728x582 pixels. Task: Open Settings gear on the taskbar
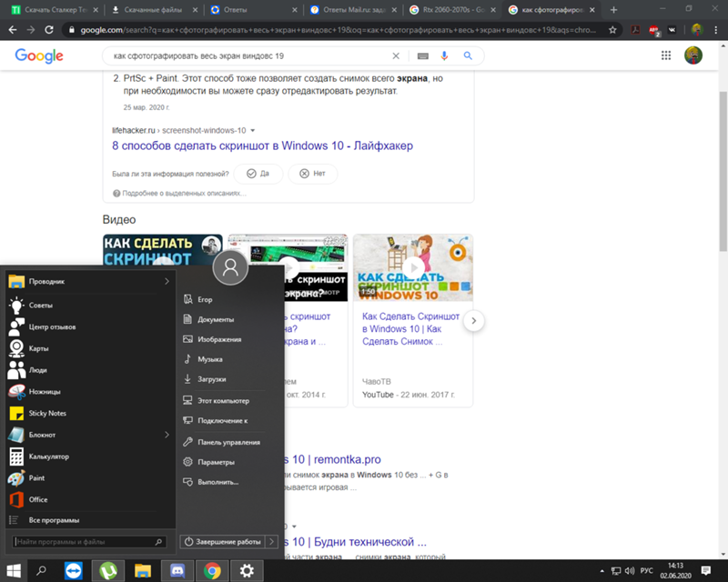pyautogui.click(x=247, y=571)
